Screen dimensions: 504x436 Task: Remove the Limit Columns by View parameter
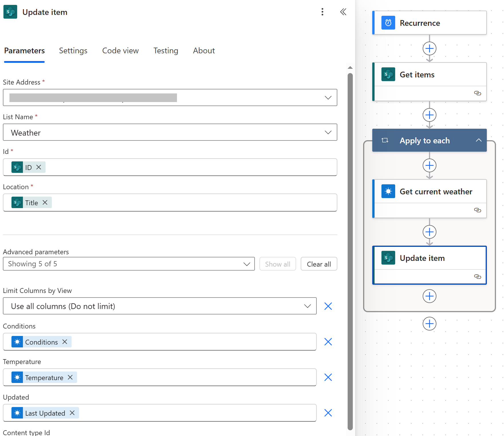[328, 306]
